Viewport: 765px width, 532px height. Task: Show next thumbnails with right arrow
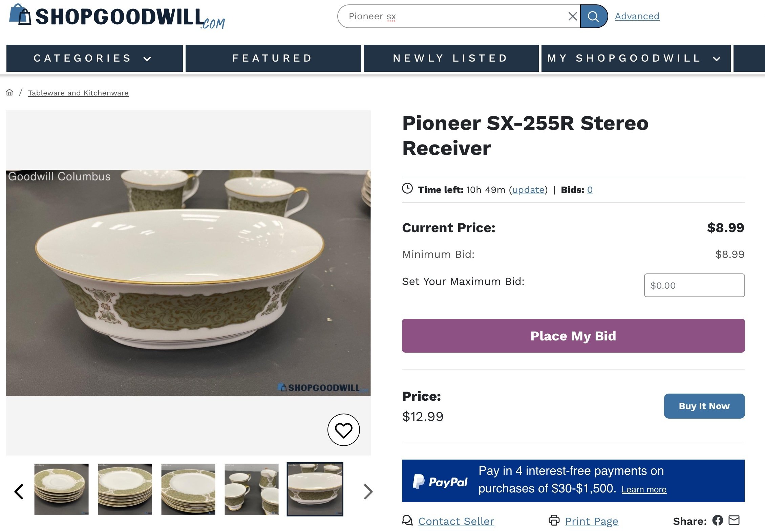368,491
